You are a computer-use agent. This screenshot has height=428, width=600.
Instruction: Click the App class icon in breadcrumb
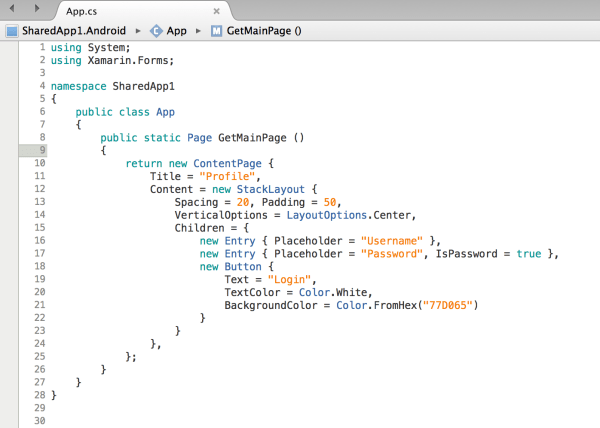point(157,31)
